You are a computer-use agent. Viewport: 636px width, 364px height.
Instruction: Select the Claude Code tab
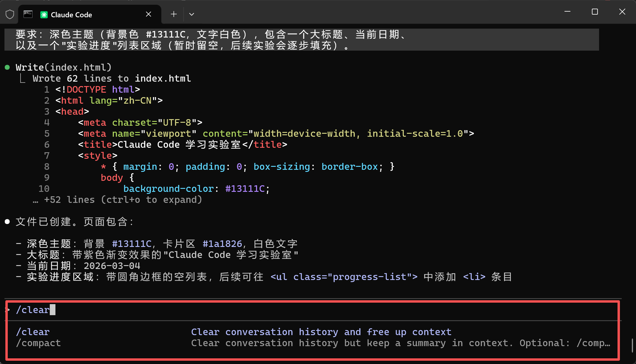click(x=89, y=14)
